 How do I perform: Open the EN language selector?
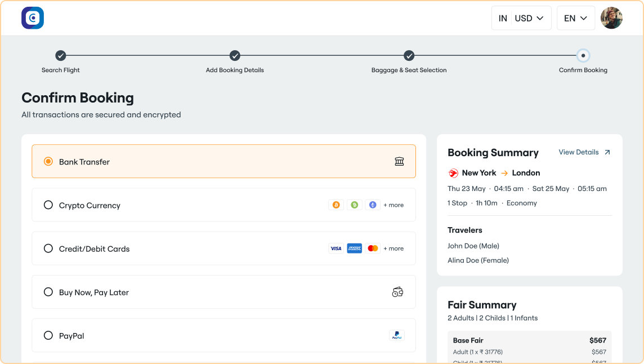575,17
